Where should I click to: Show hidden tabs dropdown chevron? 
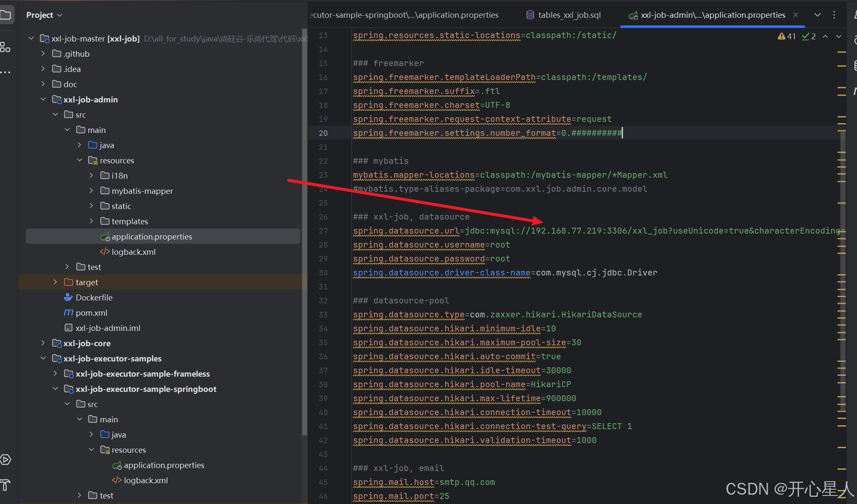point(818,15)
